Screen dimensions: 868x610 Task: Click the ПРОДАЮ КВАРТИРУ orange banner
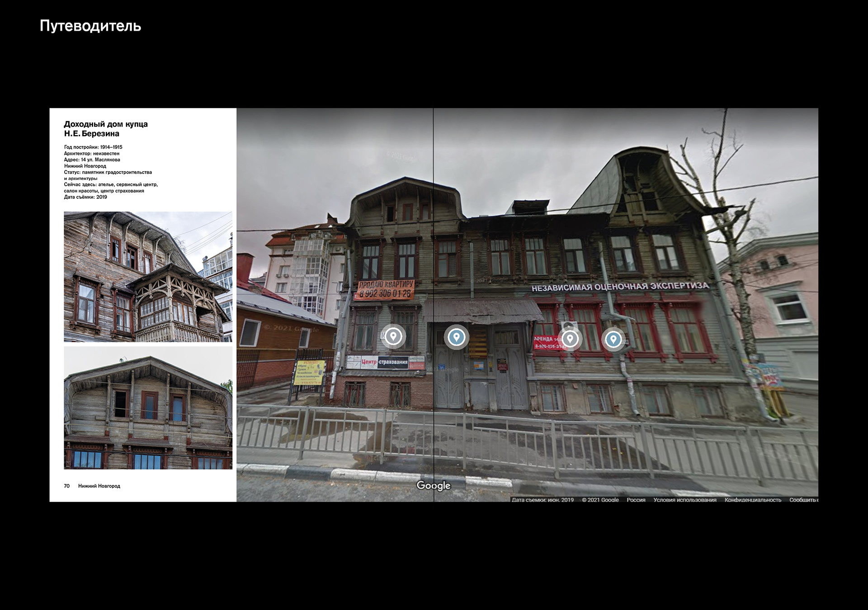[x=386, y=289]
